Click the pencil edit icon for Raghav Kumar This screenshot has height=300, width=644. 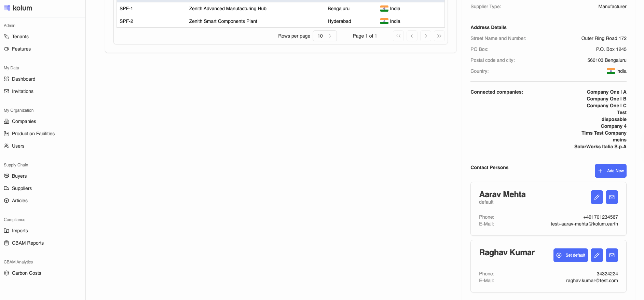pos(597,255)
